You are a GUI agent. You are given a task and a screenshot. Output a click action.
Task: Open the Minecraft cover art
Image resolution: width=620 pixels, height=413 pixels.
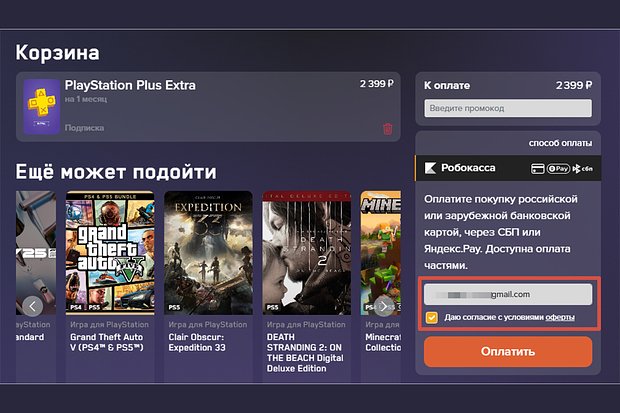tap(380, 253)
